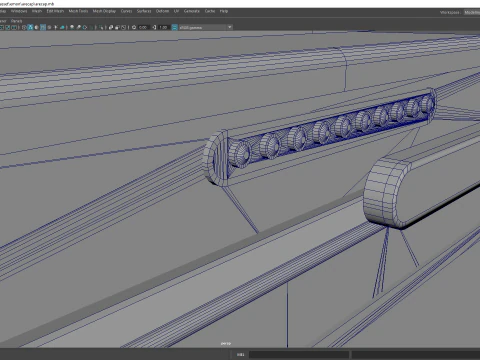
Task: Click the gamma reset icon
Action: click(154, 27)
